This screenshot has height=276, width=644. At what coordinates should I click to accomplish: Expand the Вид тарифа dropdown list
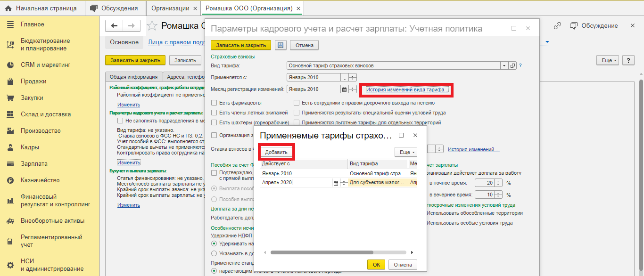tap(504, 65)
